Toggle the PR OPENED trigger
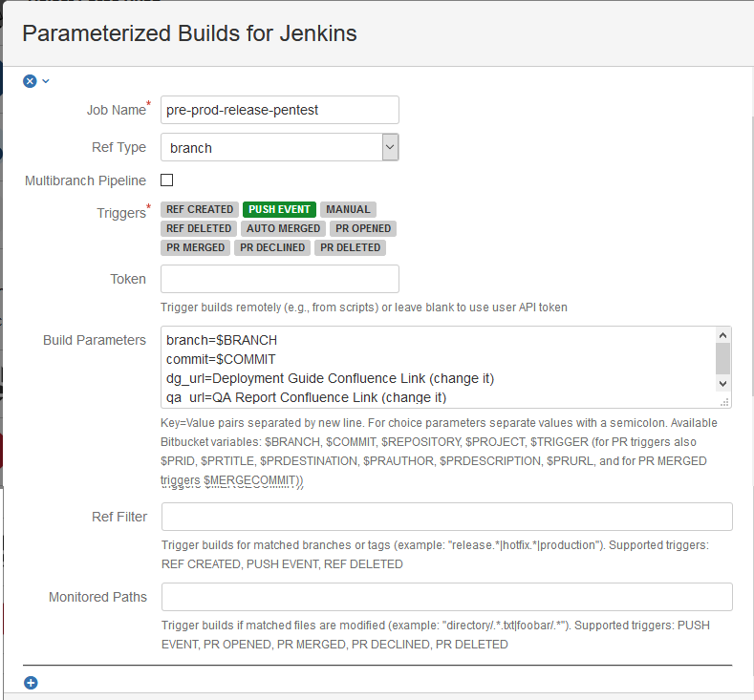Screen dimensions: 754x700 (x=363, y=228)
